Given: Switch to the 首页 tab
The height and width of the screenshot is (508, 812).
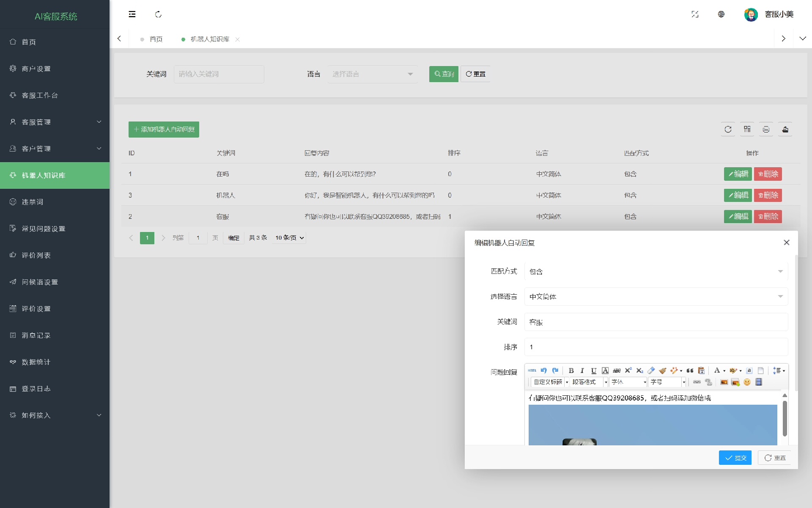Looking at the screenshot, I should coord(156,39).
